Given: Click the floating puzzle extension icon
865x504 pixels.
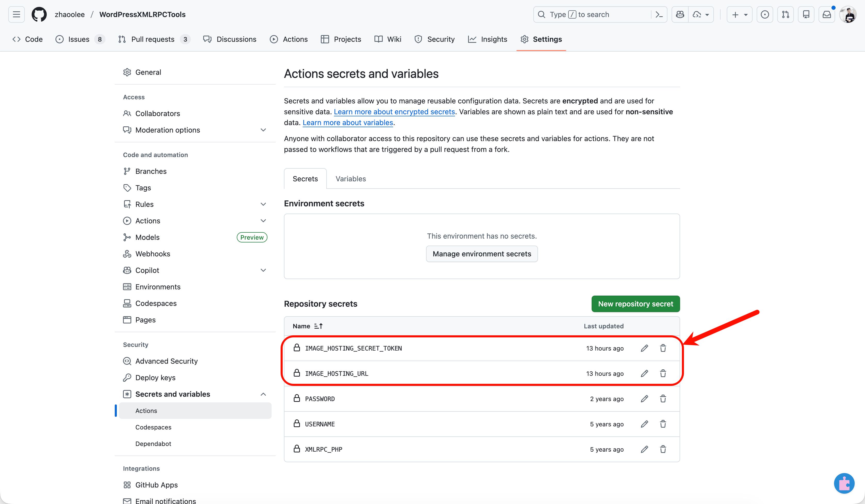Looking at the screenshot, I should pos(844,483).
